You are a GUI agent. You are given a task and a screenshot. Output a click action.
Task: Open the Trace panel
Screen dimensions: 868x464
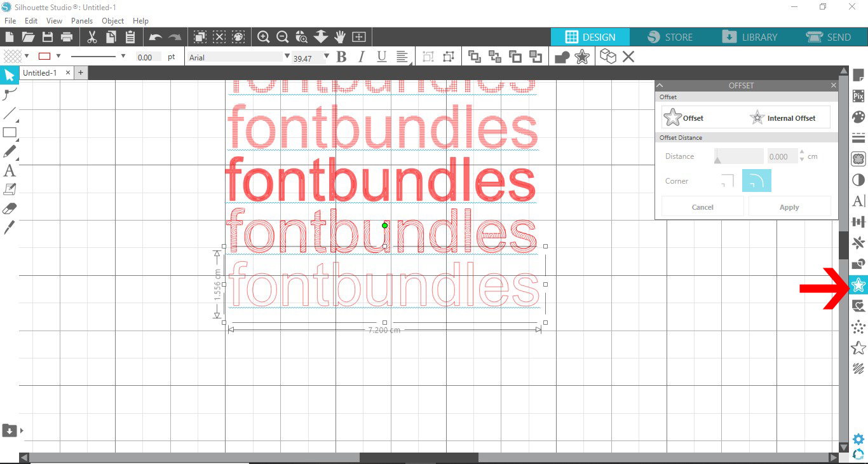(858, 159)
